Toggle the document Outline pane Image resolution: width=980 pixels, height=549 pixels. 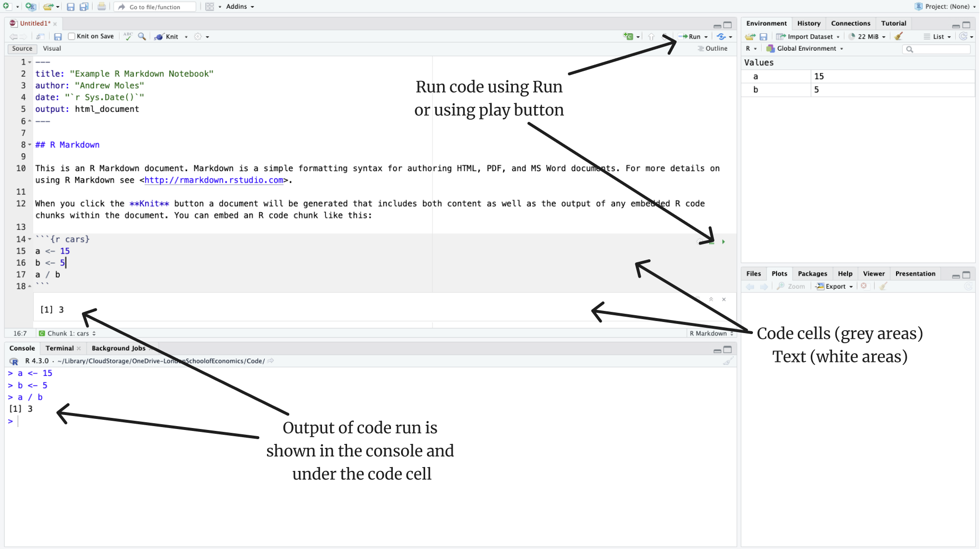pyautogui.click(x=712, y=49)
